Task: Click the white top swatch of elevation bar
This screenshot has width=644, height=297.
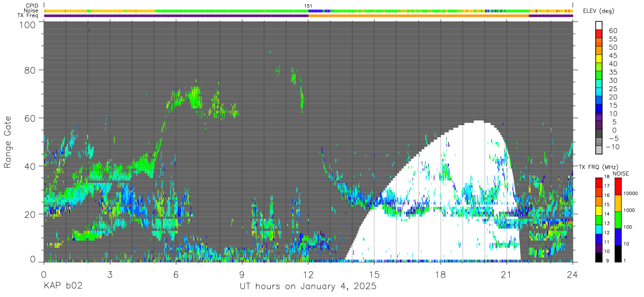Action: (x=599, y=25)
